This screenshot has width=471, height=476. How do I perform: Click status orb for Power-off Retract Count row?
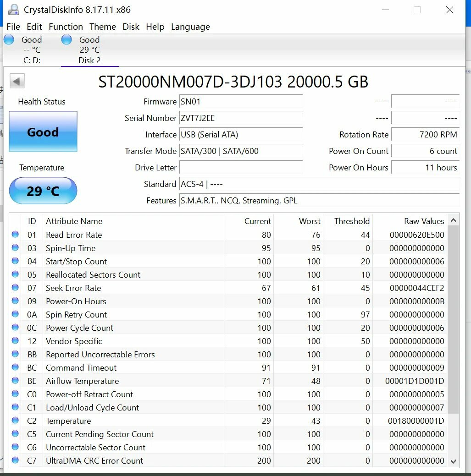[x=15, y=394]
